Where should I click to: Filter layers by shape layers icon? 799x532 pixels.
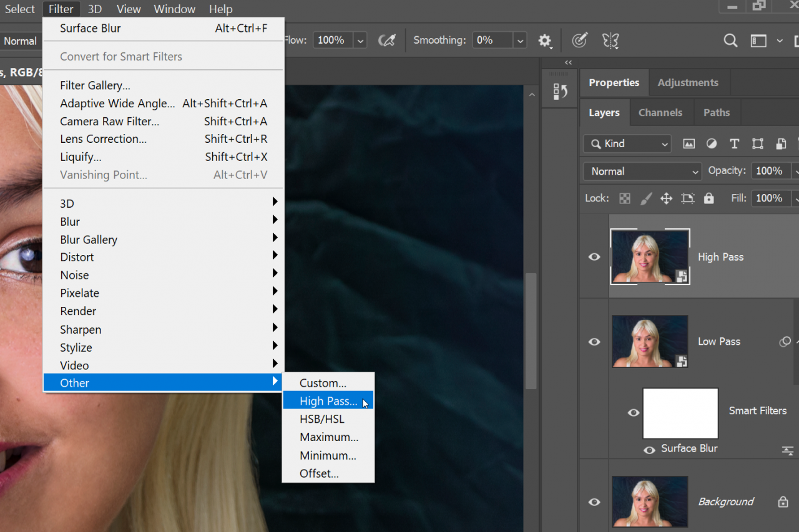(758, 143)
